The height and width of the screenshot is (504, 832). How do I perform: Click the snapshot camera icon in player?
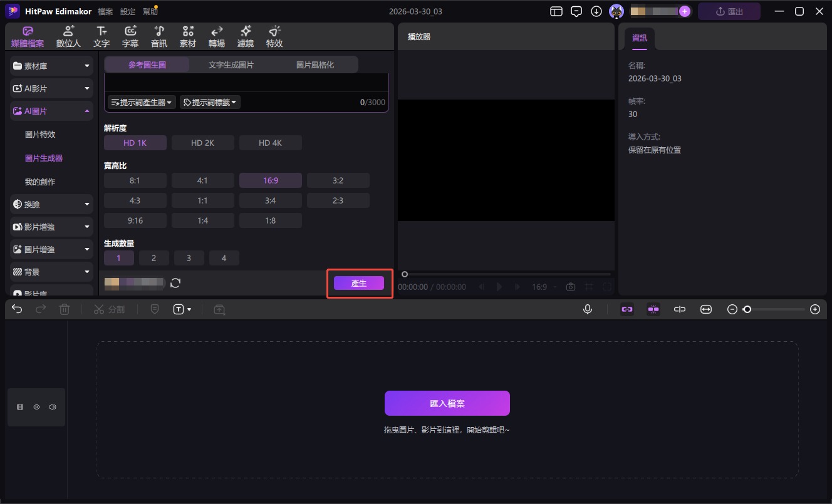570,287
